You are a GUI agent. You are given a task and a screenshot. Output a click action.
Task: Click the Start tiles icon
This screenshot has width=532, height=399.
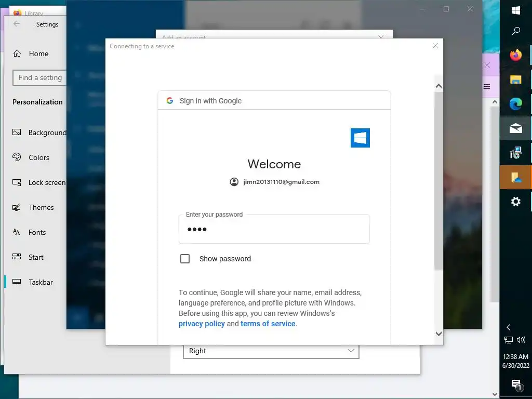pyautogui.click(x=17, y=257)
